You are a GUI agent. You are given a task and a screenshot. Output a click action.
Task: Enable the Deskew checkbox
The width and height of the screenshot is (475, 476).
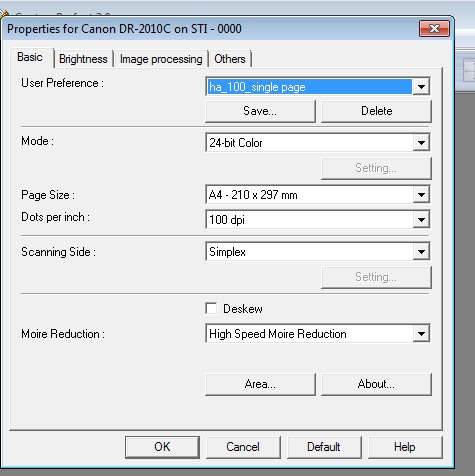(211, 308)
